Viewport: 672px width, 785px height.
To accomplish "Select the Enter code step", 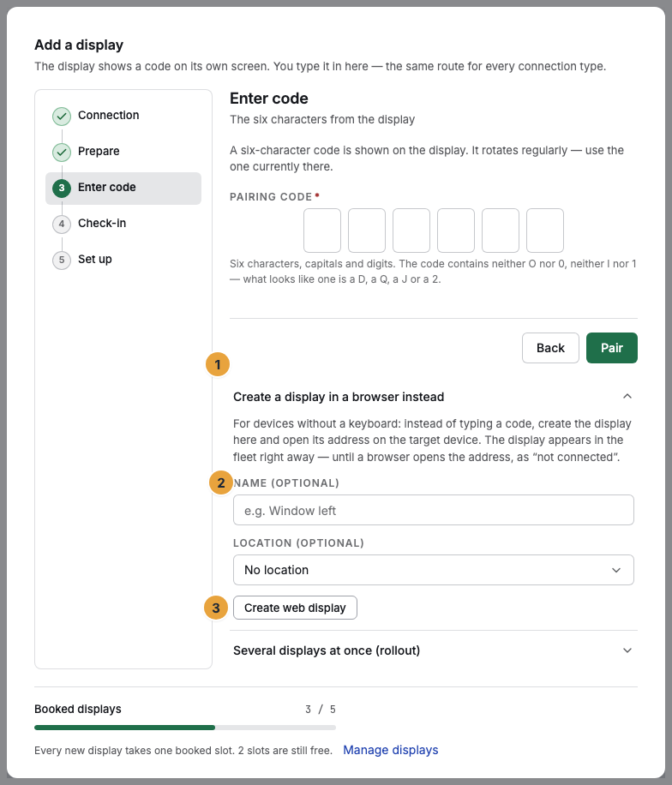I will (123, 189).
